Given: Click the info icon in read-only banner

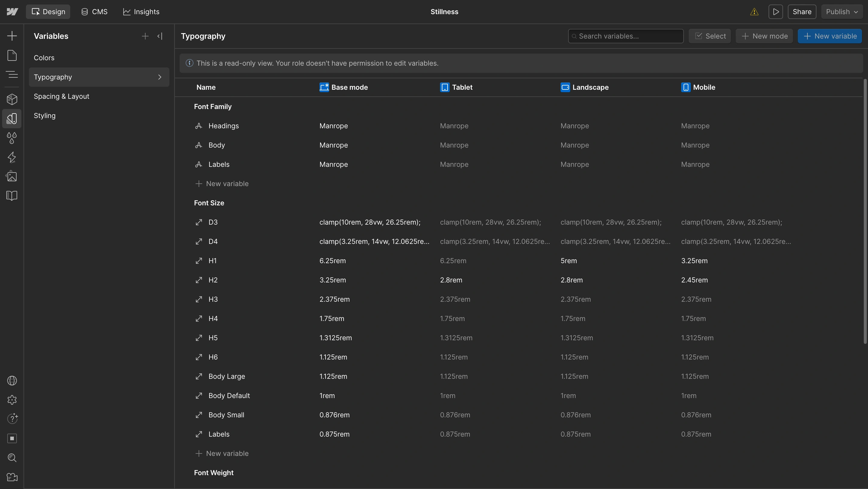Looking at the screenshot, I should pyautogui.click(x=189, y=63).
